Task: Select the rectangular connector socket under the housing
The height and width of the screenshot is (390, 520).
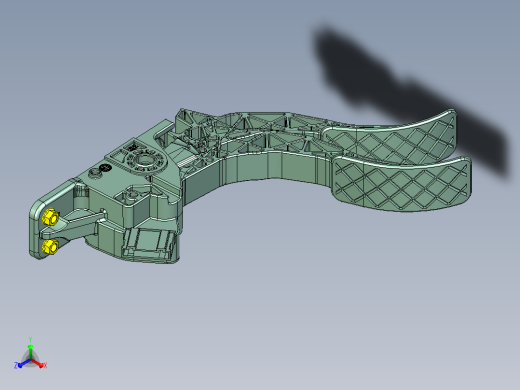Action: (x=149, y=244)
